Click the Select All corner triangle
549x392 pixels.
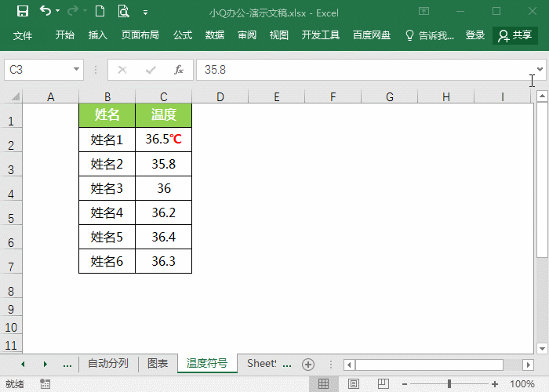[x=16, y=96]
